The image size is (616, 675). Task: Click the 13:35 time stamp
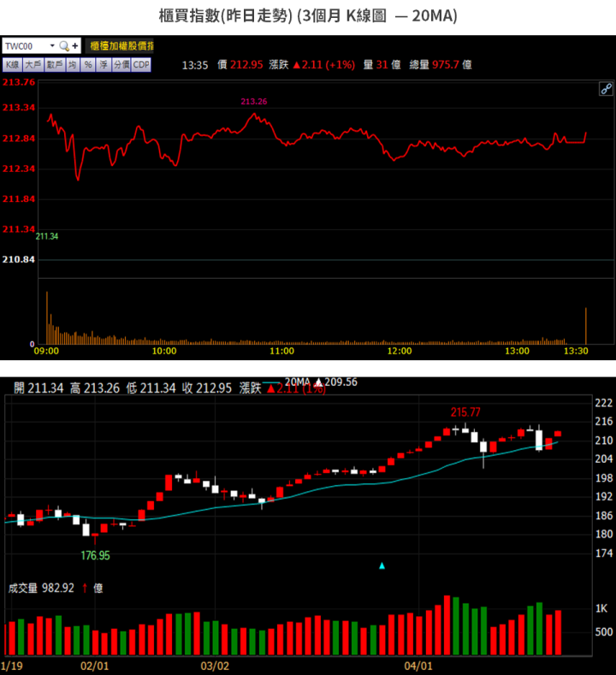pos(195,65)
